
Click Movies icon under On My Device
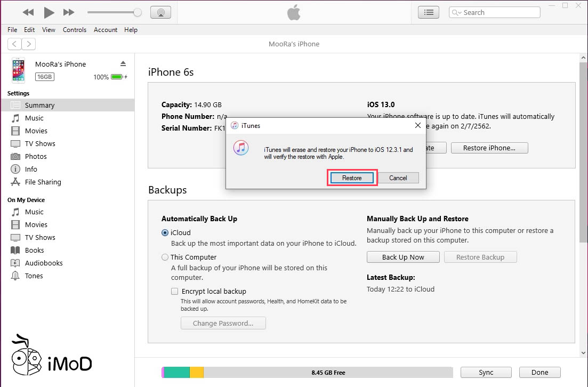[x=15, y=224]
